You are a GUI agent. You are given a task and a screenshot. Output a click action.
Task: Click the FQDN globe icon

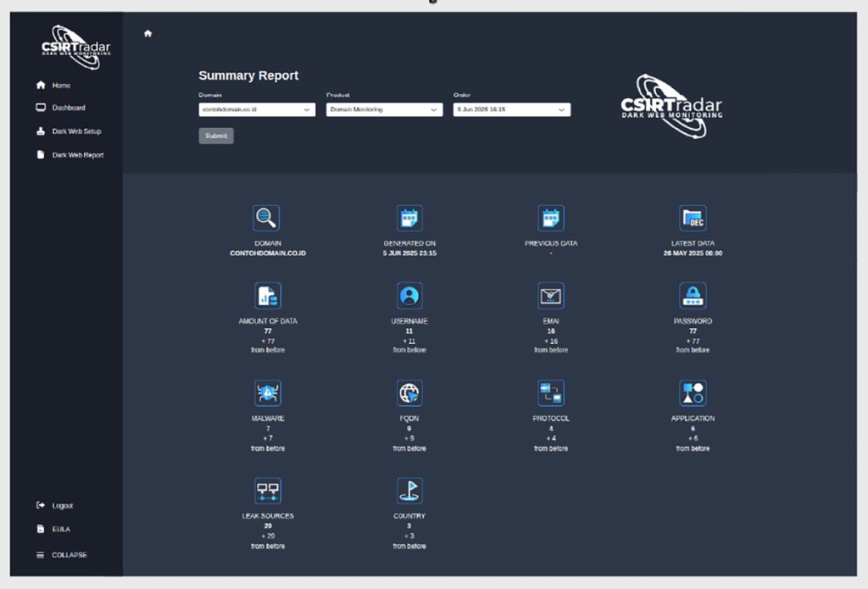tap(409, 393)
